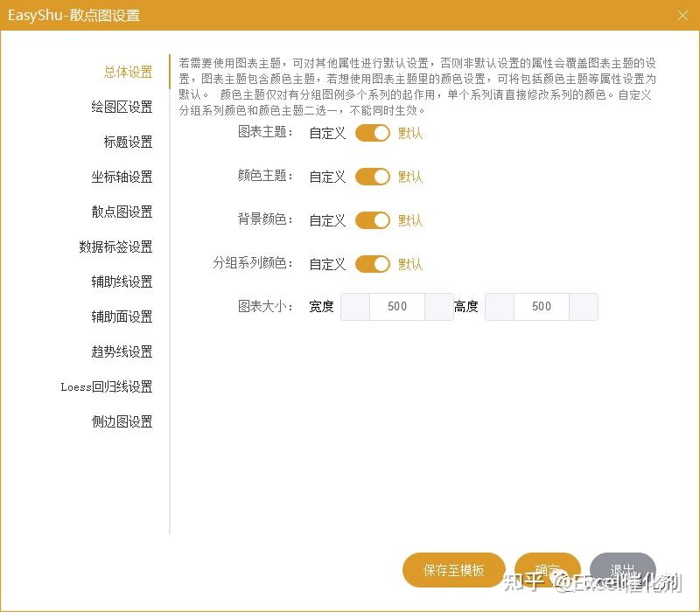Open the 总体设置 section

point(129,72)
